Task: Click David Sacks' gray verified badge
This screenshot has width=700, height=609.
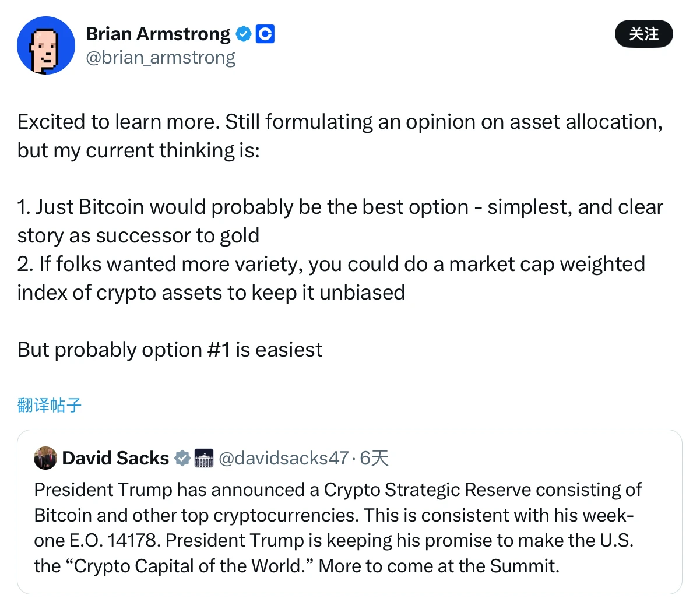Action: 183,459
